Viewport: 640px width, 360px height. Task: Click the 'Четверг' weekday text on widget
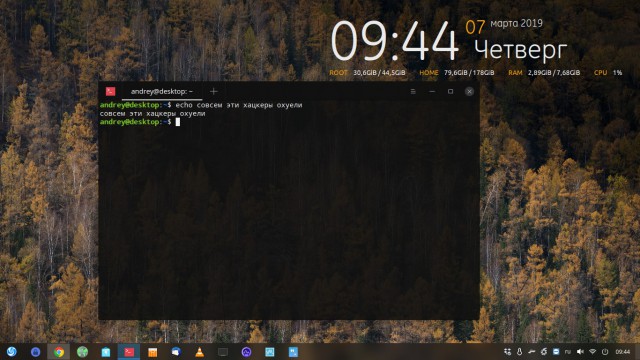point(520,50)
